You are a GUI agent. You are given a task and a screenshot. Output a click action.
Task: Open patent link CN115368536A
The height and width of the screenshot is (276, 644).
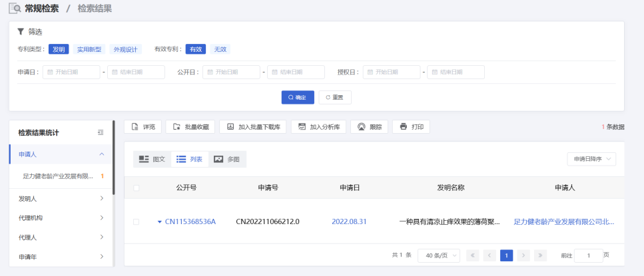(x=190, y=221)
